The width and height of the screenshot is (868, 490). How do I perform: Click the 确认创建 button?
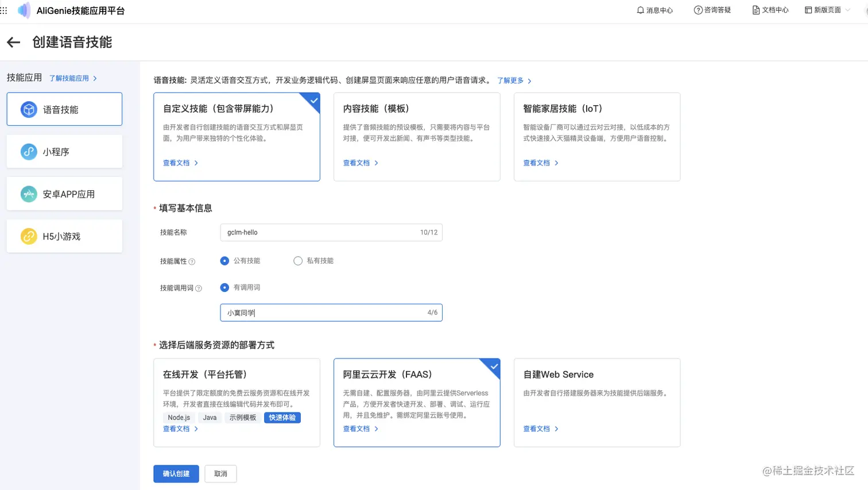pyautogui.click(x=176, y=474)
